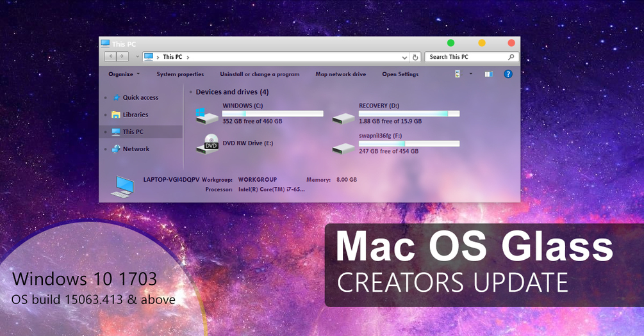The image size is (644, 336).
Task: Select the RECOVERY (D:) drive icon
Action: pos(343,119)
